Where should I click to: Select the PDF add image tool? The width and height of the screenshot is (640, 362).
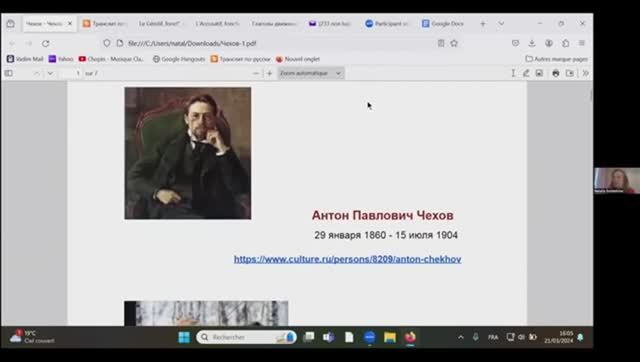pyautogui.click(x=539, y=73)
